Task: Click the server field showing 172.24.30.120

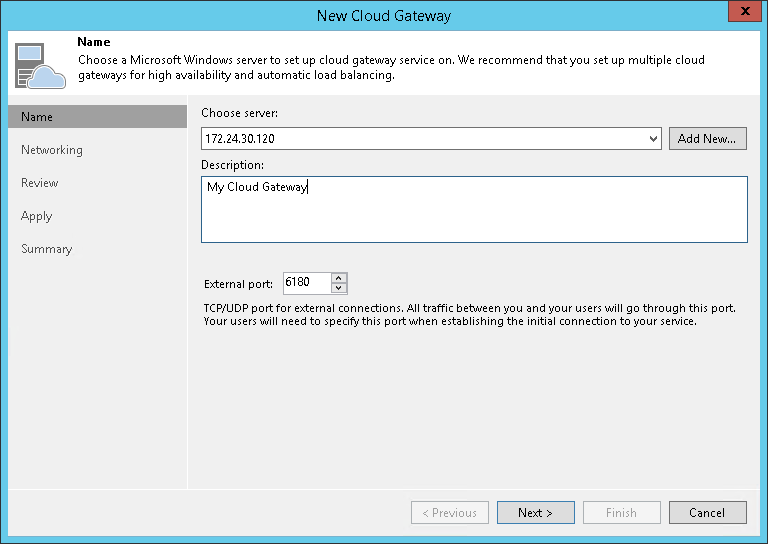Action: tap(420, 139)
